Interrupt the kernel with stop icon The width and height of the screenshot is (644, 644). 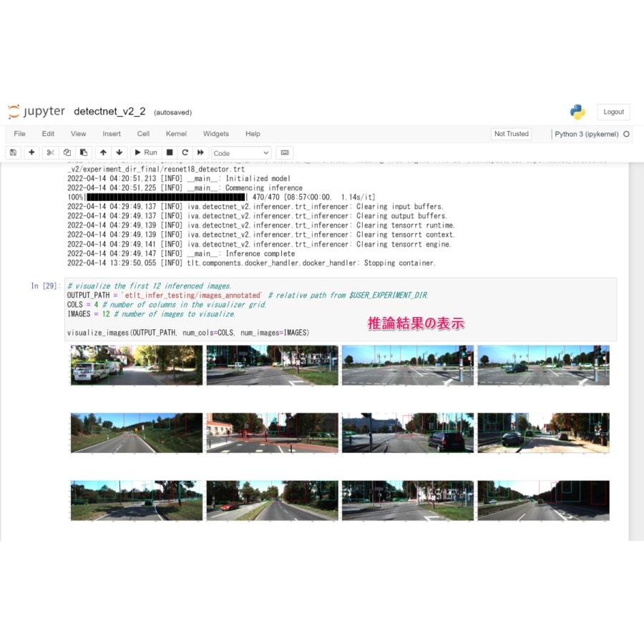tap(170, 153)
